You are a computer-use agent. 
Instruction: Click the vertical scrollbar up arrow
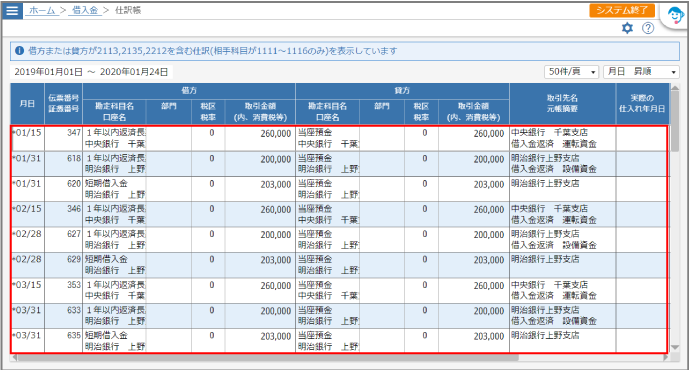coord(675,87)
